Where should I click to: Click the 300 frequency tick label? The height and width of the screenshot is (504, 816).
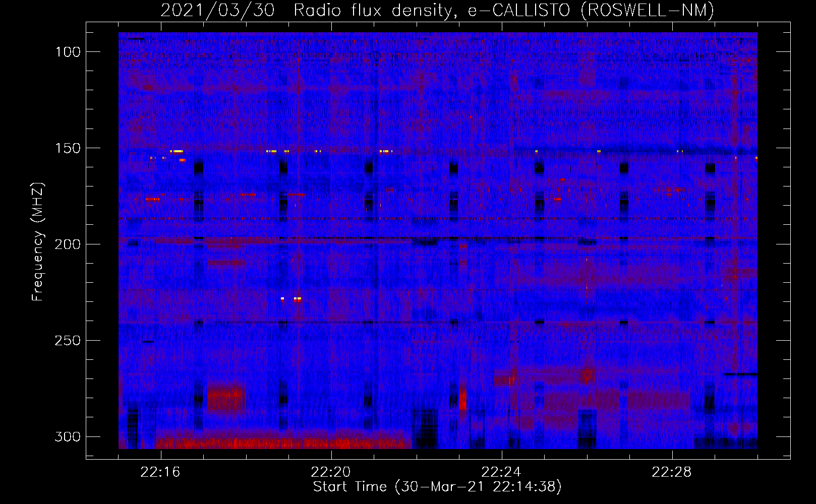(x=68, y=436)
